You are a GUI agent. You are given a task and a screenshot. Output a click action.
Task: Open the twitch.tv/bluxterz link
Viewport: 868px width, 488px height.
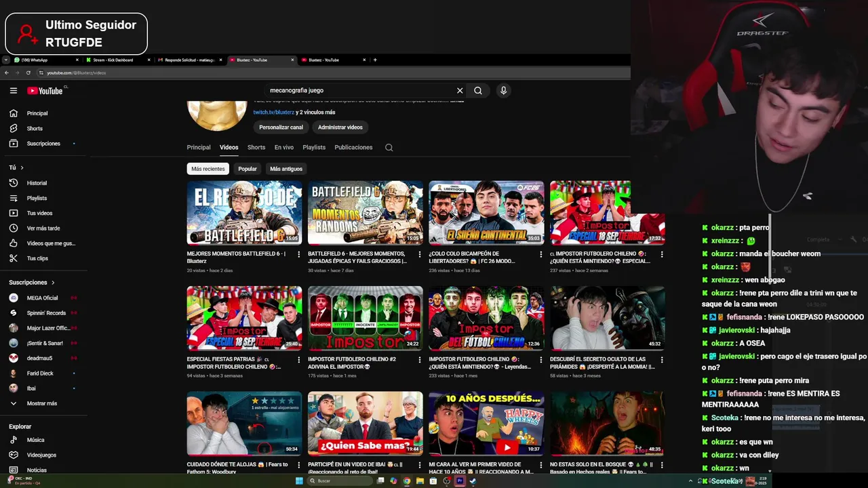tap(274, 112)
